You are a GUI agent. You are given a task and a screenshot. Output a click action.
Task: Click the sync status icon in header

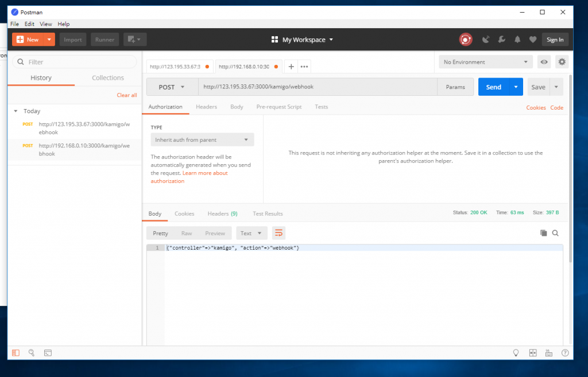[465, 40]
